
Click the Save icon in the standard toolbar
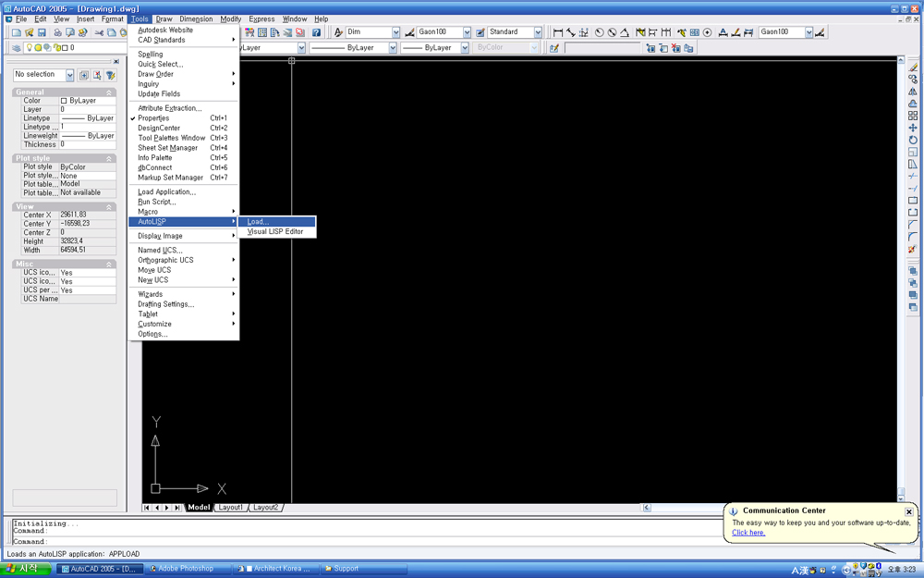point(42,32)
